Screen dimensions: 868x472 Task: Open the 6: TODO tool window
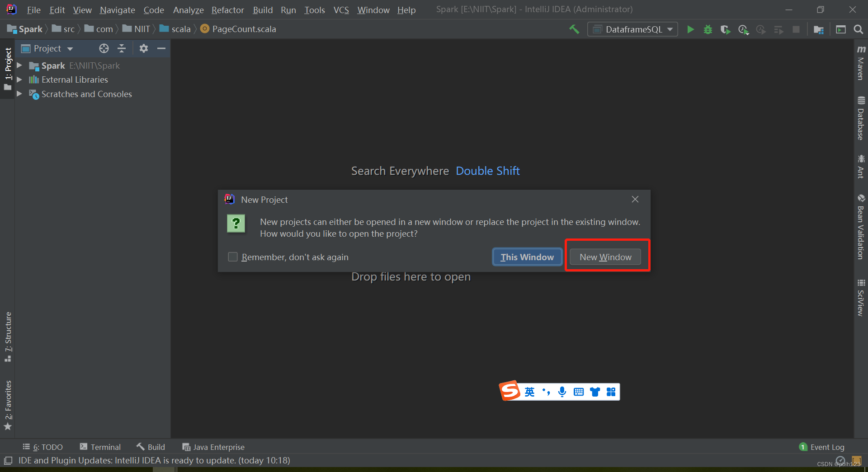point(43,447)
